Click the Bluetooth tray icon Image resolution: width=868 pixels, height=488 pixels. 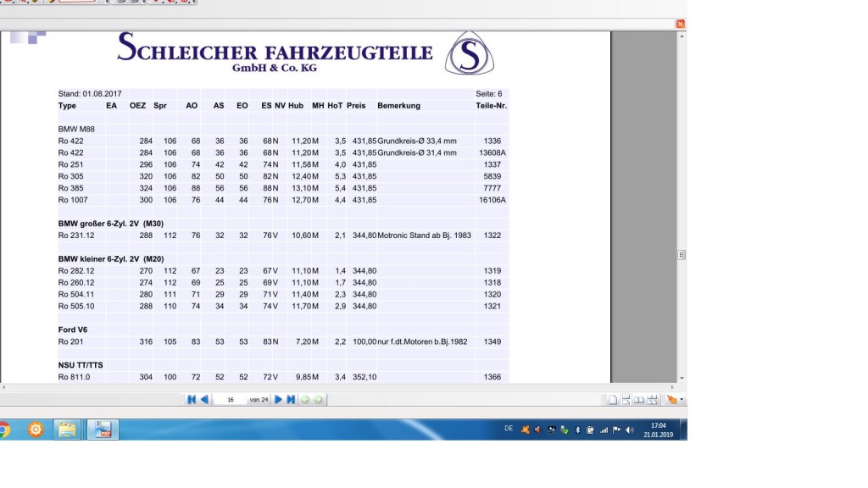tap(577, 430)
